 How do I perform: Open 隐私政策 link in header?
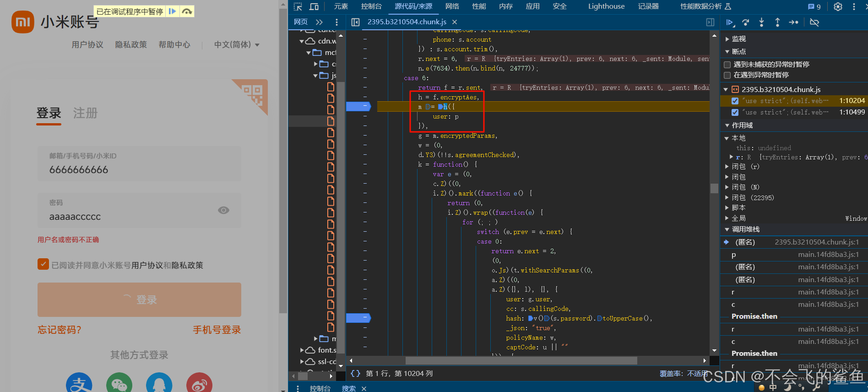pyautogui.click(x=131, y=45)
